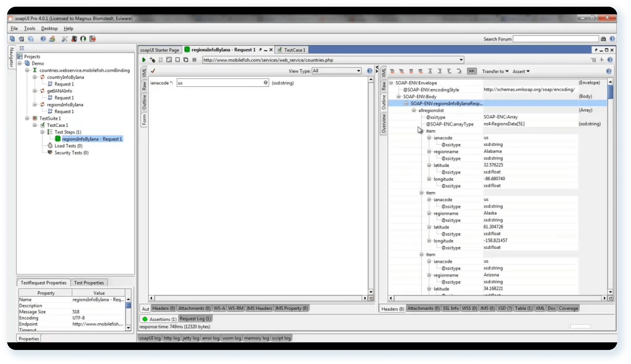Collapse the allregionslist array node
631x364 pixels.
[x=414, y=110]
